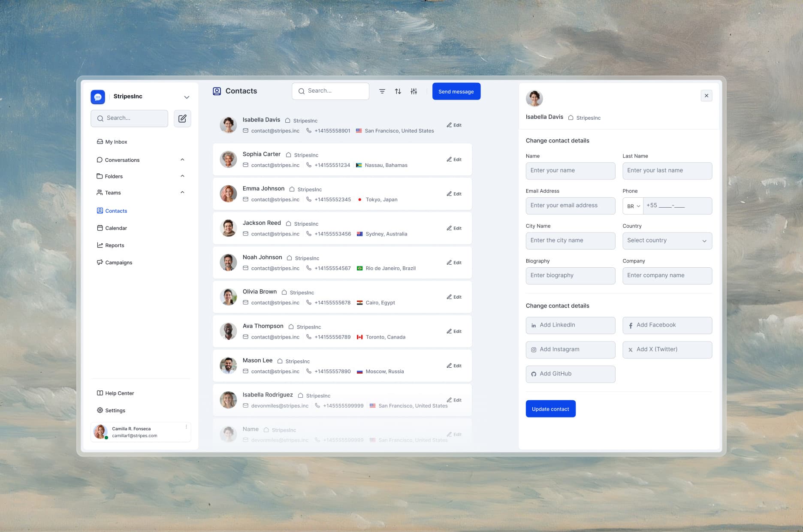The width and height of the screenshot is (803, 532).
Task: Open Settings in the sidebar
Action: (x=111, y=410)
